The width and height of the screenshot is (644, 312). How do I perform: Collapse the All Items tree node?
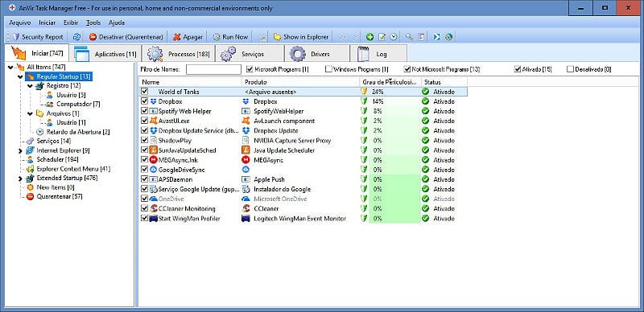(10, 67)
